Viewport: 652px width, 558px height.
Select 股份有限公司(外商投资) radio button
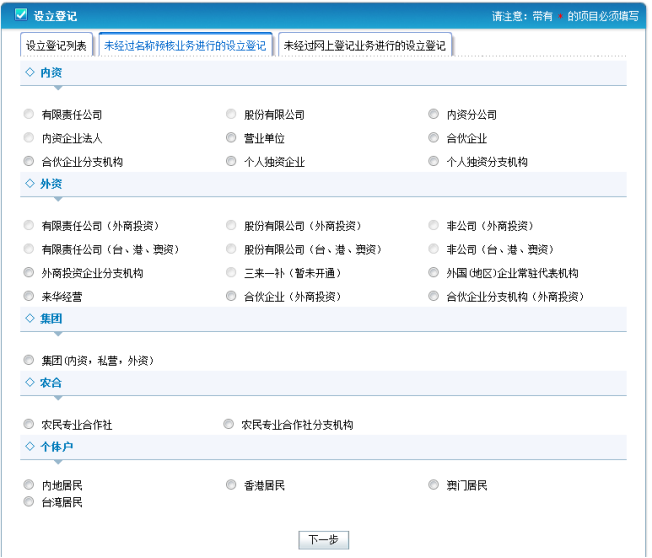[x=231, y=225]
